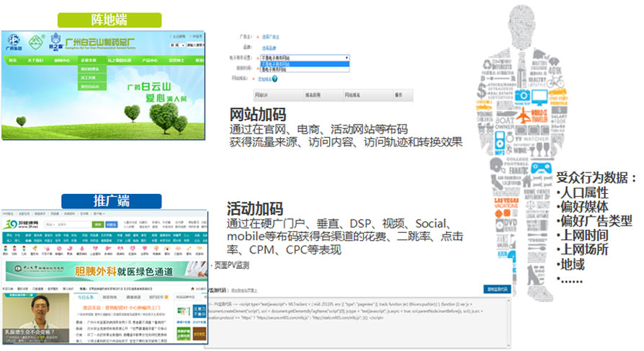Open the 电子商务设置 combo box
This screenshot has width=644, height=351.
click(x=305, y=58)
